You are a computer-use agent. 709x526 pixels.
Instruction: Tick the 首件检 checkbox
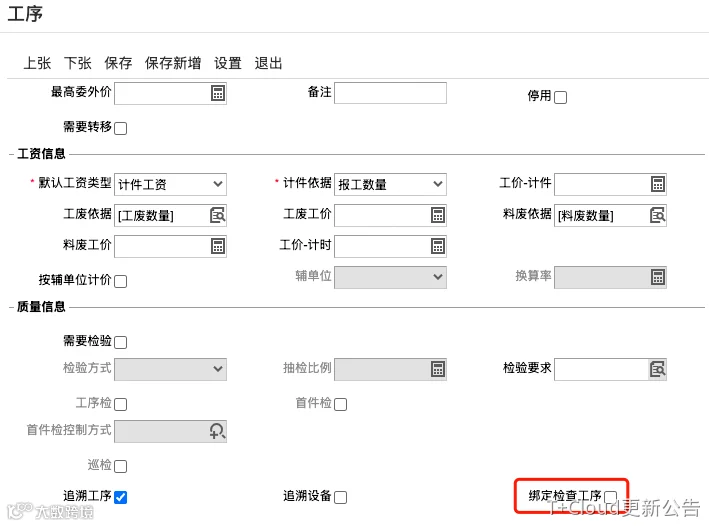point(340,404)
